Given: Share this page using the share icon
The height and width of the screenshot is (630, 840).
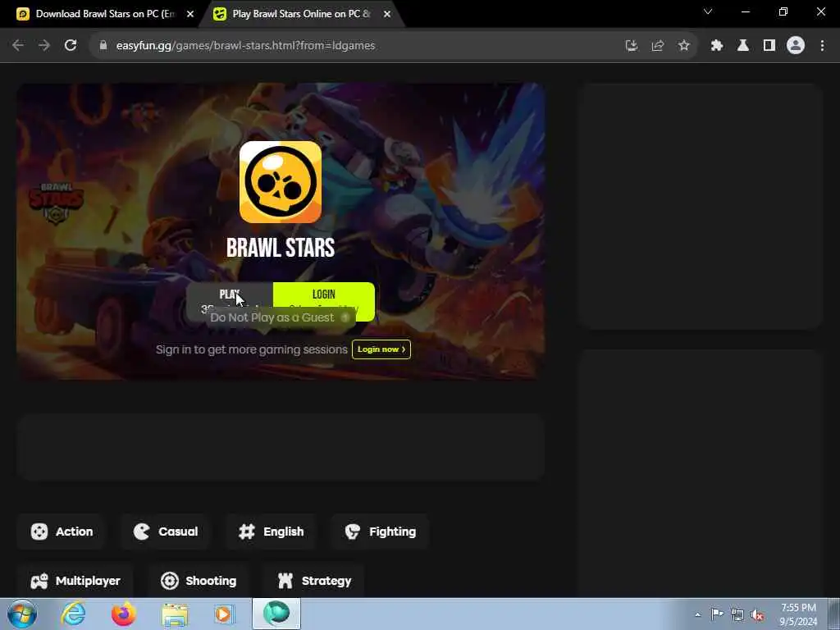Looking at the screenshot, I should tap(658, 46).
